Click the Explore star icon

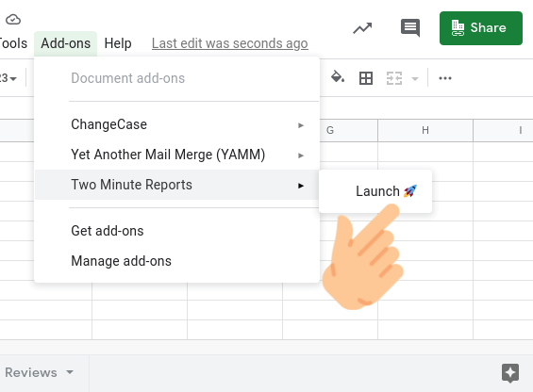pyautogui.click(x=510, y=373)
